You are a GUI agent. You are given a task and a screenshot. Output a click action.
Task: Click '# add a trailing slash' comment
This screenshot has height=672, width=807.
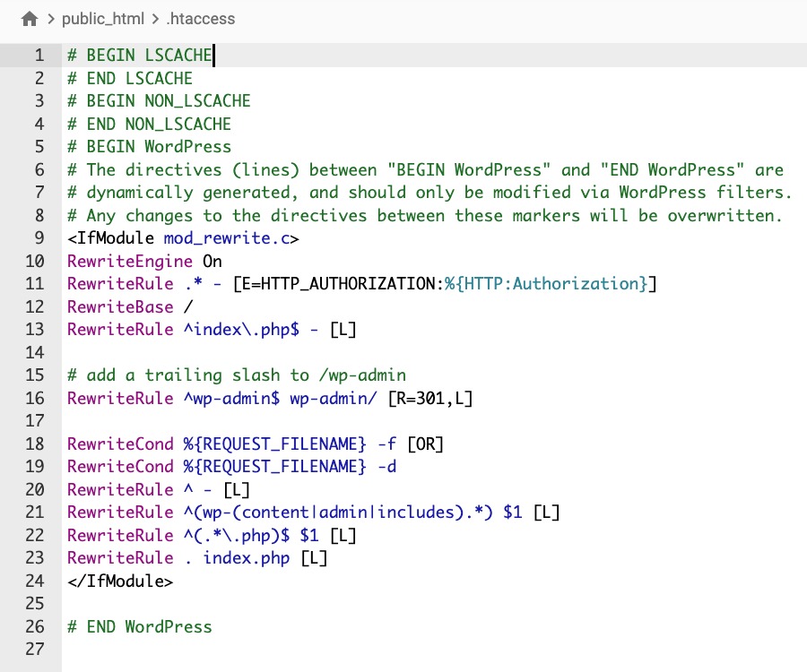tap(237, 375)
